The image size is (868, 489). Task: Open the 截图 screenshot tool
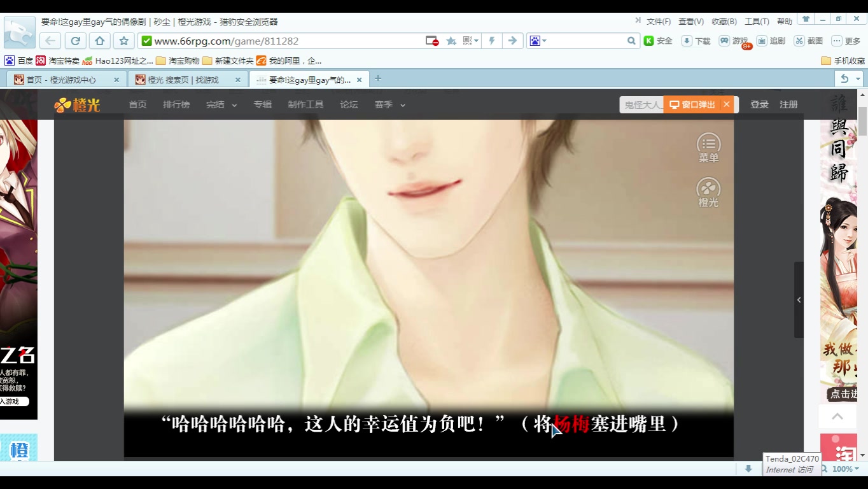(x=809, y=41)
